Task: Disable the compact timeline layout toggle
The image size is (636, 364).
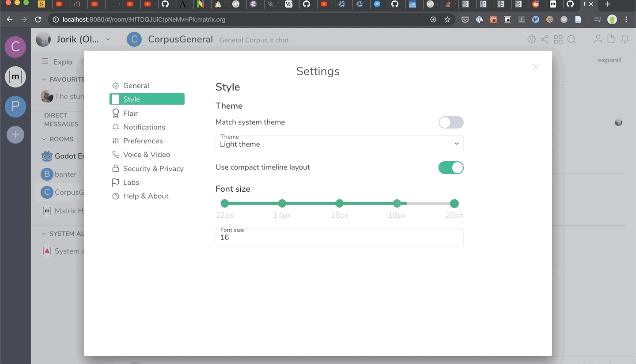Action: [x=450, y=167]
